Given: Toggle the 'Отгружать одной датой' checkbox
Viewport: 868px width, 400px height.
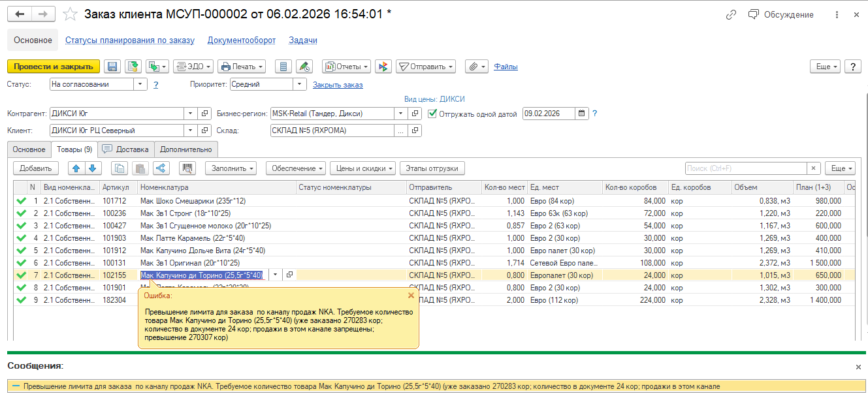Looking at the screenshot, I should (432, 114).
